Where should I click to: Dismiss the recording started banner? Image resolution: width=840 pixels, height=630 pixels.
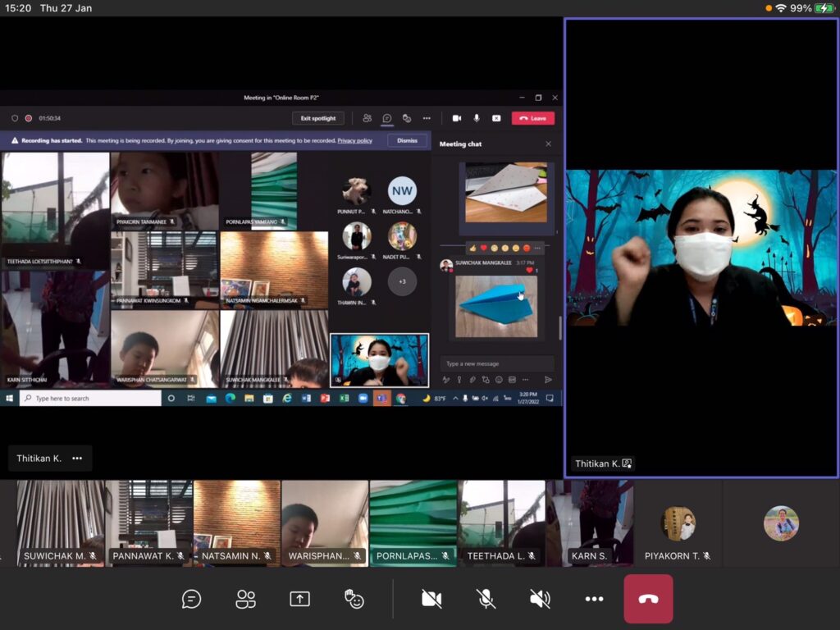pos(407,140)
